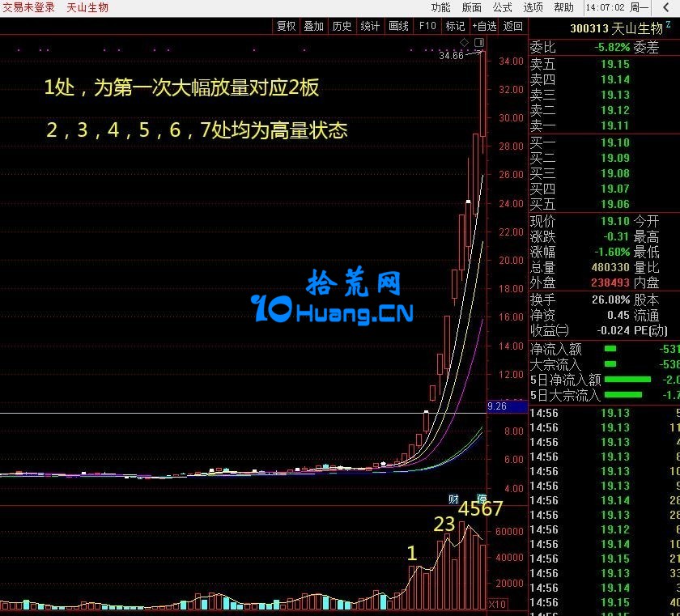Click the 今开 label
Image resolution: width=680 pixels, height=616 pixels.
point(646,221)
